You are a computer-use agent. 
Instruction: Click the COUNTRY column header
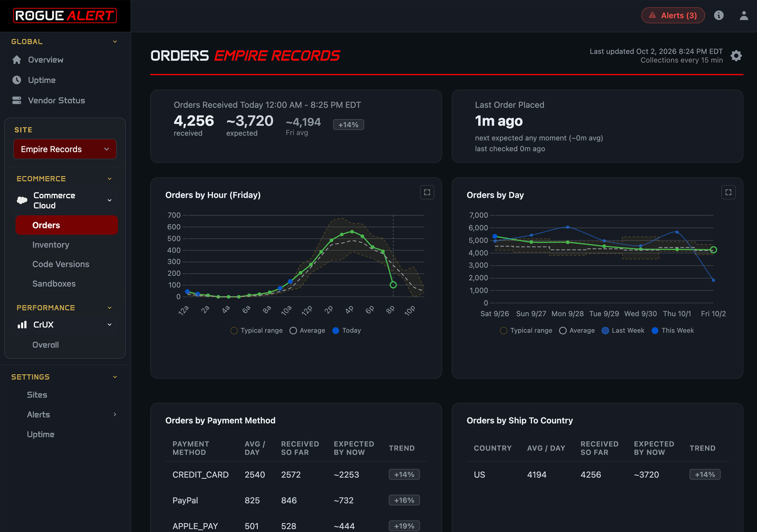[493, 448]
